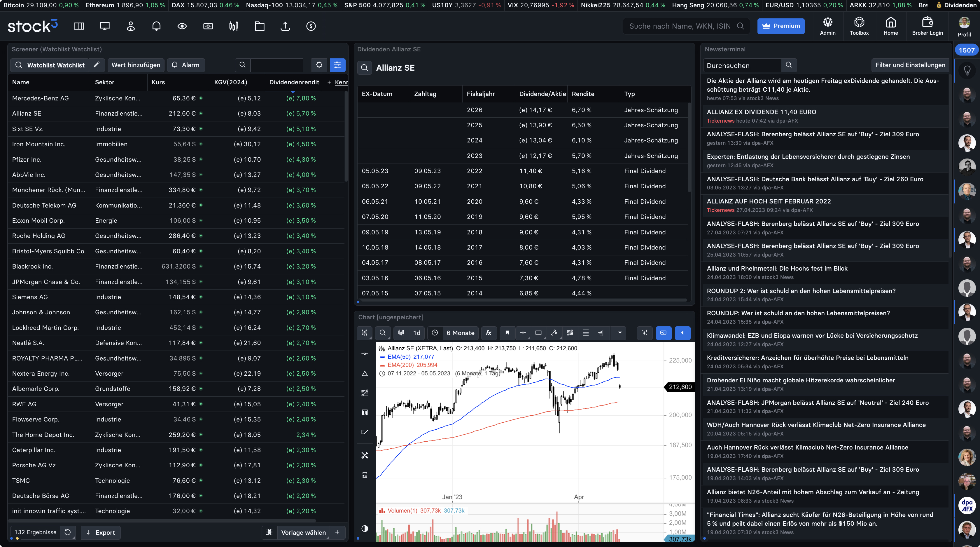Open screener settings gear icon

(x=319, y=65)
